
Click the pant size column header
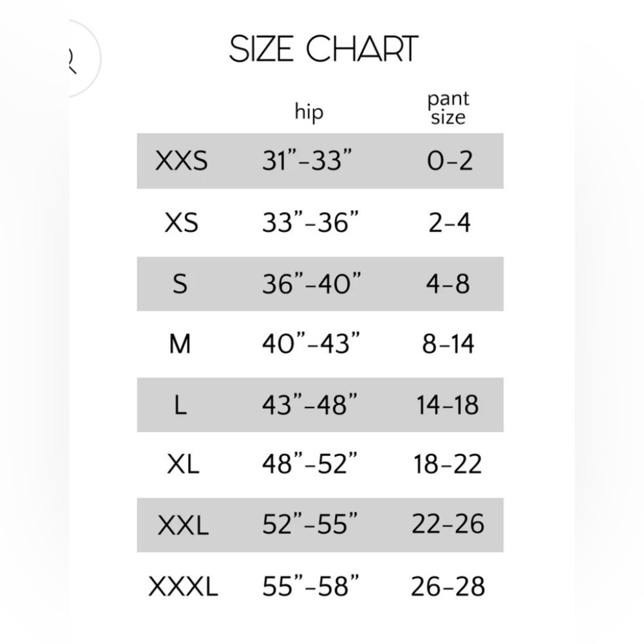[x=448, y=108]
